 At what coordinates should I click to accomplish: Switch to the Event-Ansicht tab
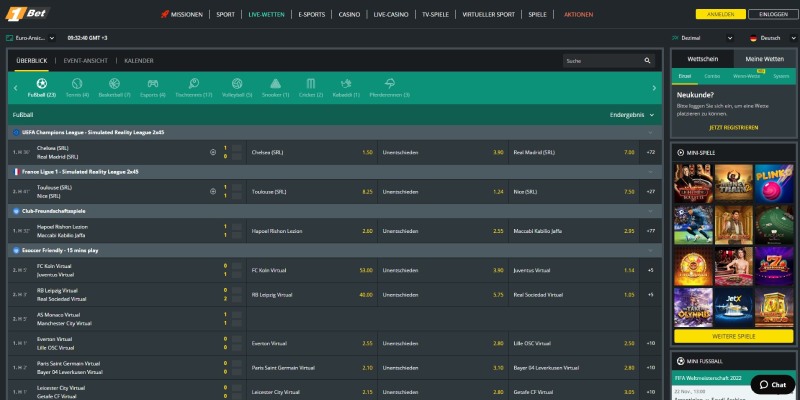(86, 61)
